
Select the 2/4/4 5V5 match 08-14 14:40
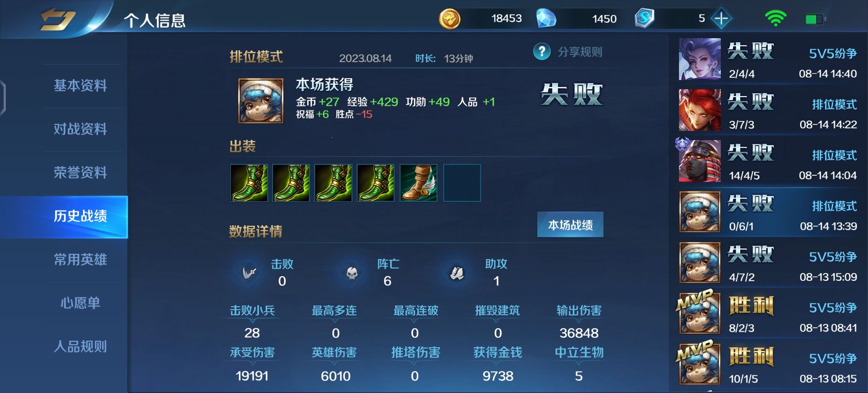coord(768,59)
